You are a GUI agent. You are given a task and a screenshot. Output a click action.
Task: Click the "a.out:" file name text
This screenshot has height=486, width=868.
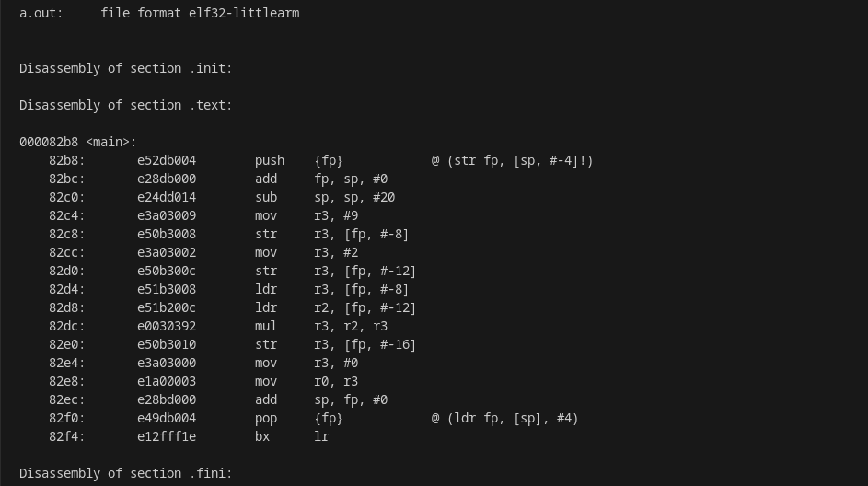pyautogui.click(x=41, y=13)
